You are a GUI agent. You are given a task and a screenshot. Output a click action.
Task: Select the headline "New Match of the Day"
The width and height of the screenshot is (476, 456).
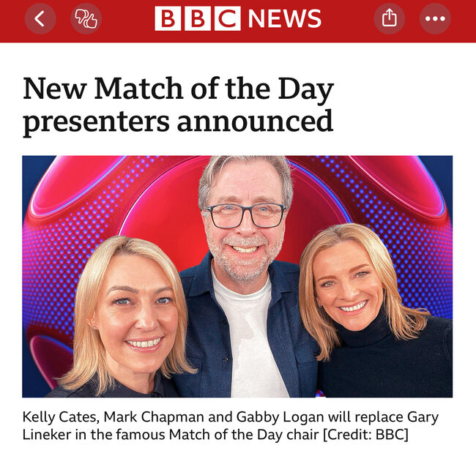pos(178,89)
